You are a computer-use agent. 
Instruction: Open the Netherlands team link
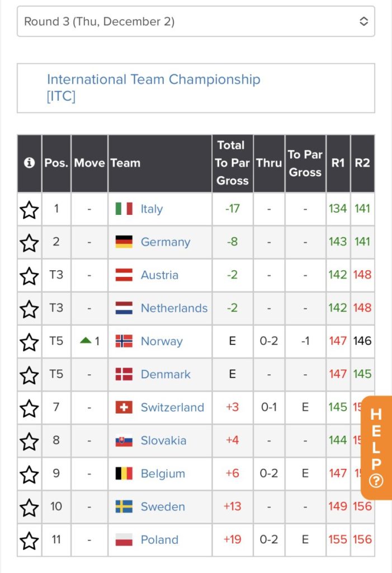pos(174,308)
